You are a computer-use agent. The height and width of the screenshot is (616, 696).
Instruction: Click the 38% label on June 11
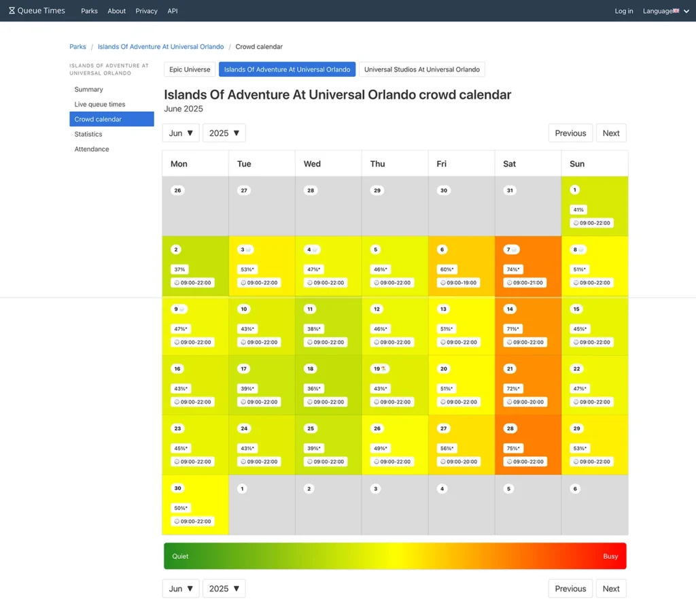tap(314, 329)
